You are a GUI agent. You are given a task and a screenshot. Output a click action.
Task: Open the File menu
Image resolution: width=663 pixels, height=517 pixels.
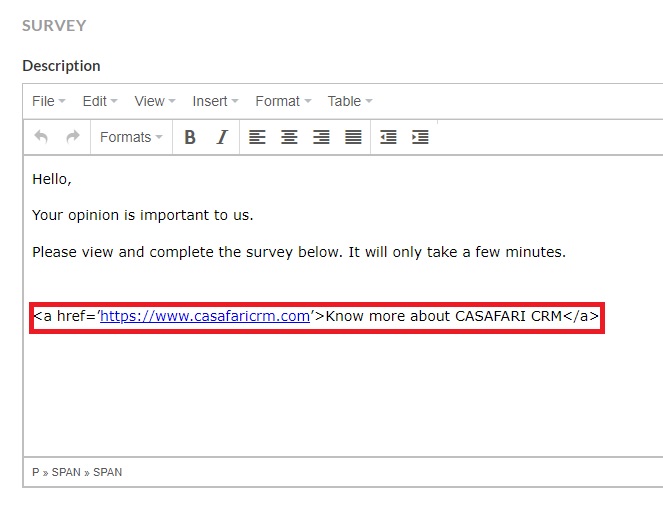click(48, 101)
